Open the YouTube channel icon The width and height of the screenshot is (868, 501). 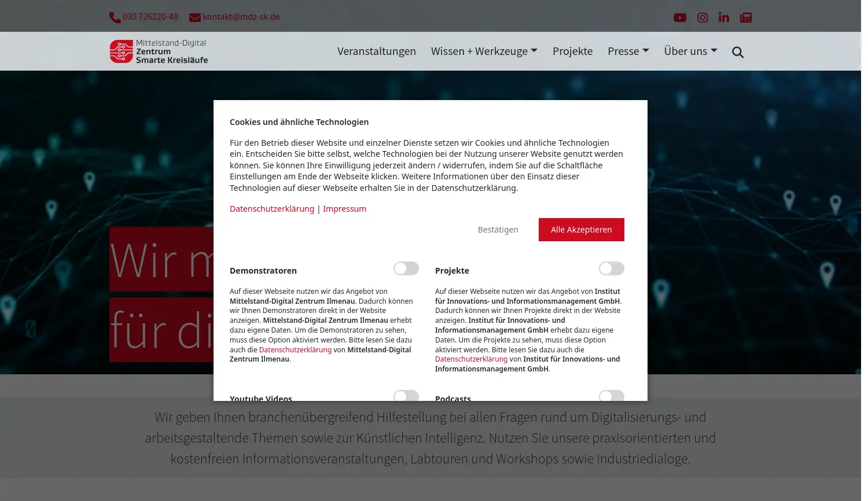[x=680, y=17]
